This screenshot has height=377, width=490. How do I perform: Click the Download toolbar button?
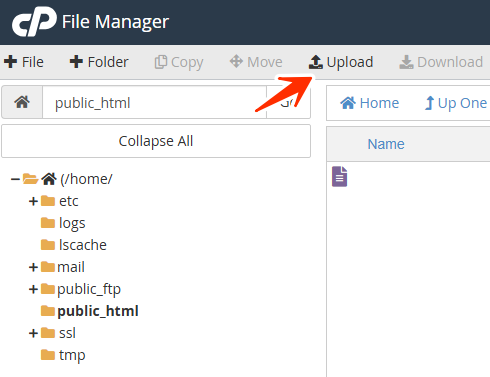point(441,62)
